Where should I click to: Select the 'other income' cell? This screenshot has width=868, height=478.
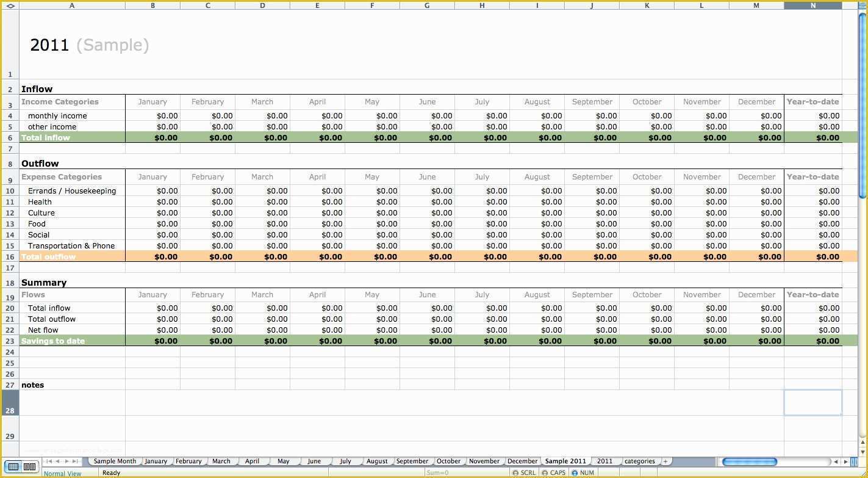[72, 127]
